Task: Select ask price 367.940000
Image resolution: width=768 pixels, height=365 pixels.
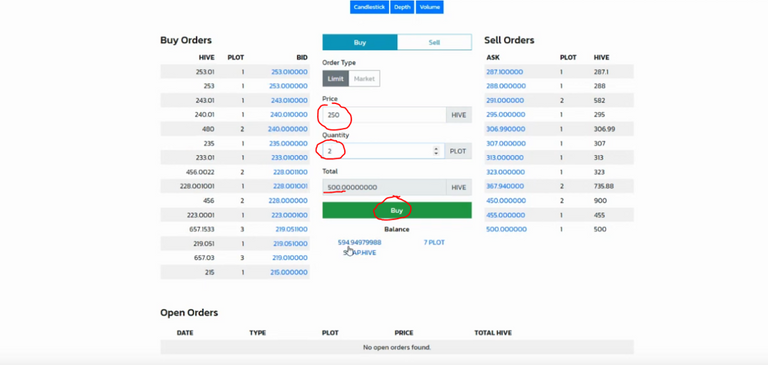Action: click(x=505, y=187)
